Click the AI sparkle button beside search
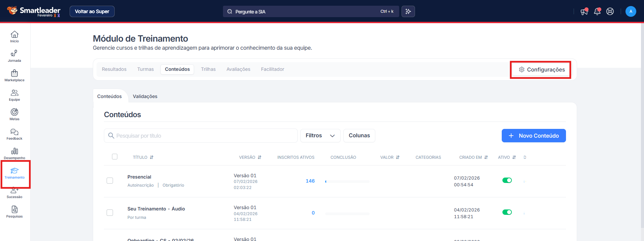The image size is (644, 241). [408, 11]
